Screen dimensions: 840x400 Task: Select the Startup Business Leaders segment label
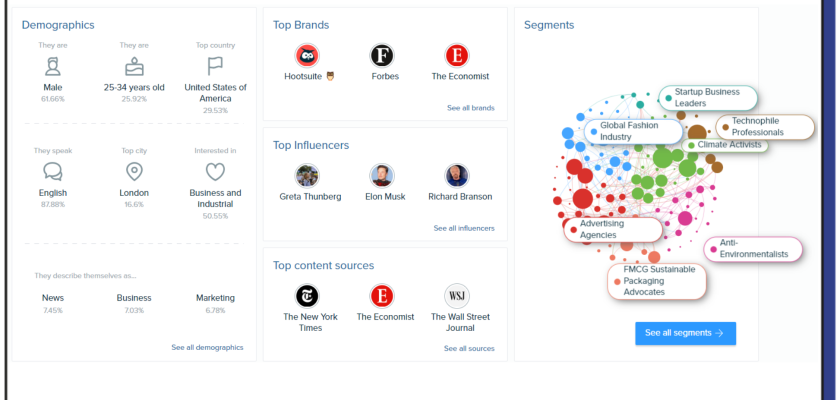coord(707,97)
